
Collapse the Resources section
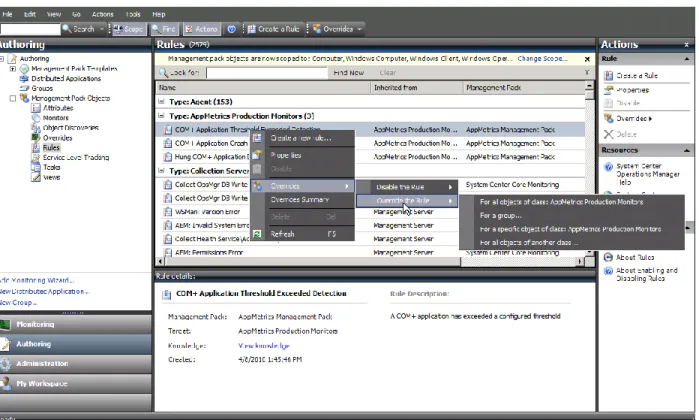point(687,151)
